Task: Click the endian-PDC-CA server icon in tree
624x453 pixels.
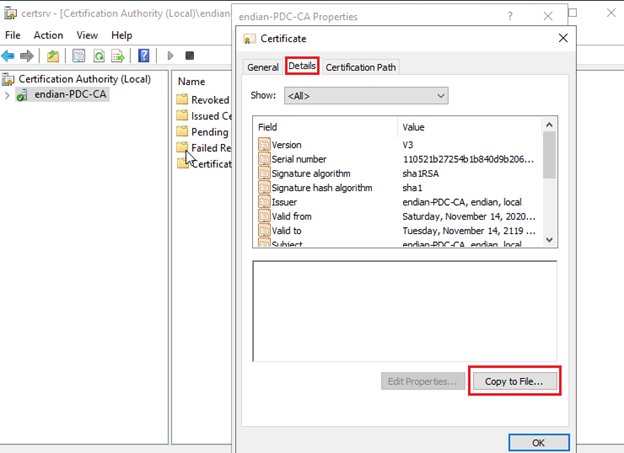Action: [x=22, y=95]
